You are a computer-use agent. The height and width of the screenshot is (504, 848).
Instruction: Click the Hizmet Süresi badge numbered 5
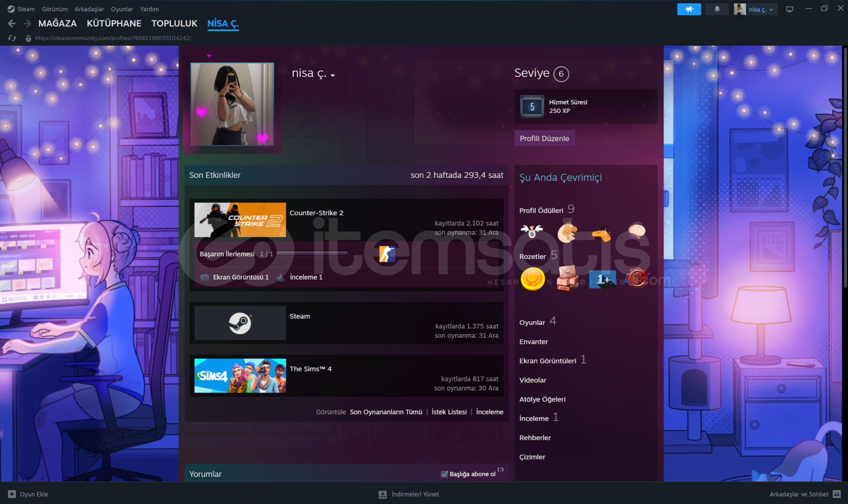coord(532,106)
